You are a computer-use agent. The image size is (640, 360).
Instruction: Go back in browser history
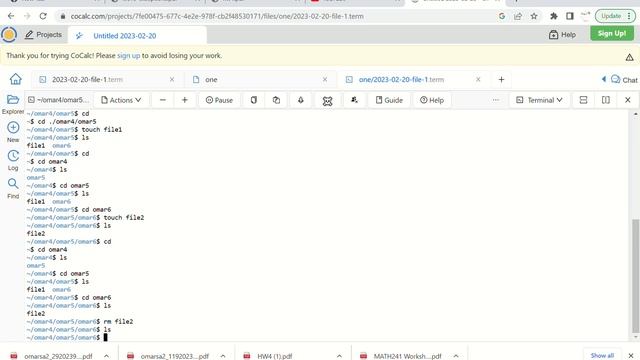tap(11, 16)
